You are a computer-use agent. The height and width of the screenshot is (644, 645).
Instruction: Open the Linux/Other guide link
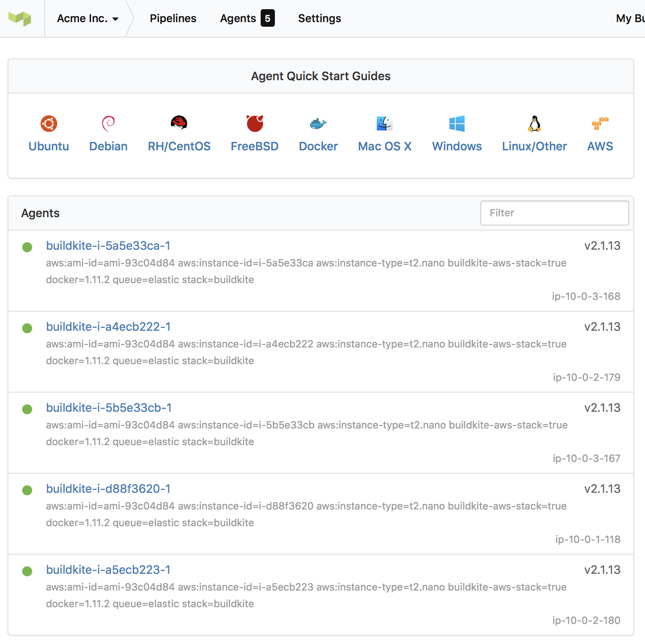(535, 146)
